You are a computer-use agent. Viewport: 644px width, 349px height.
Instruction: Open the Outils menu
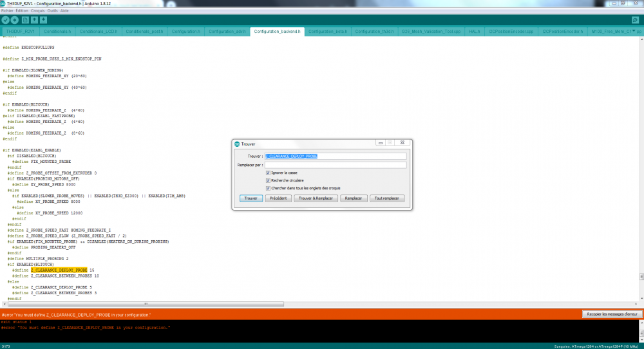(x=53, y=11)
